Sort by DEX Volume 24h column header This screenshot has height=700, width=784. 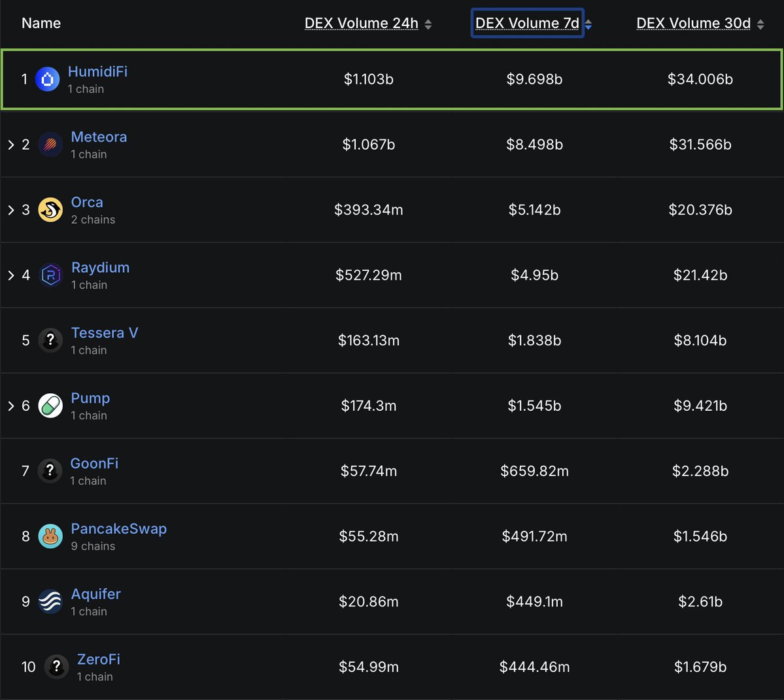coord(362,23)
